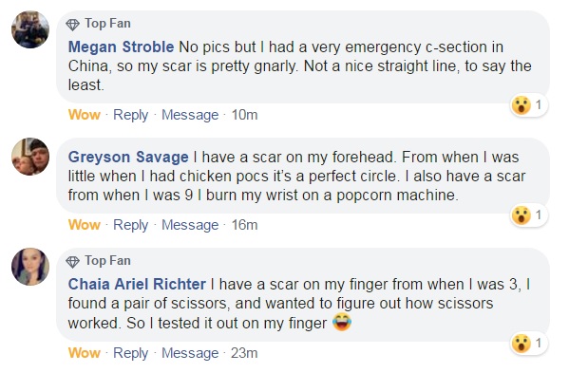Viewport: 588px width, 373px height.
Task: View the wow reaction on Megan Stroble's comment
Action: tap(528, 104)
